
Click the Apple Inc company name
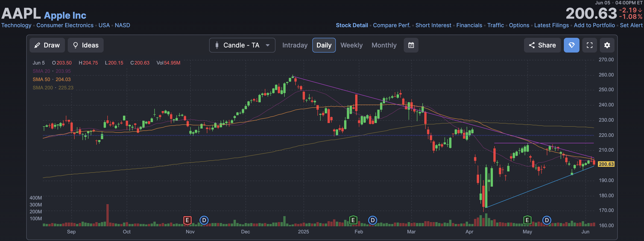(65, 15)
